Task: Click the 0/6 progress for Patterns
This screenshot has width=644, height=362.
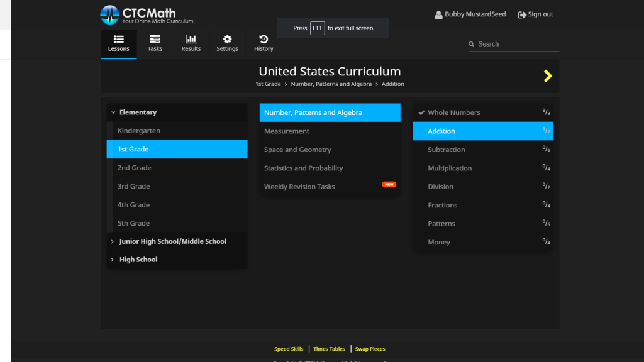Action: (x=547, y=222)
